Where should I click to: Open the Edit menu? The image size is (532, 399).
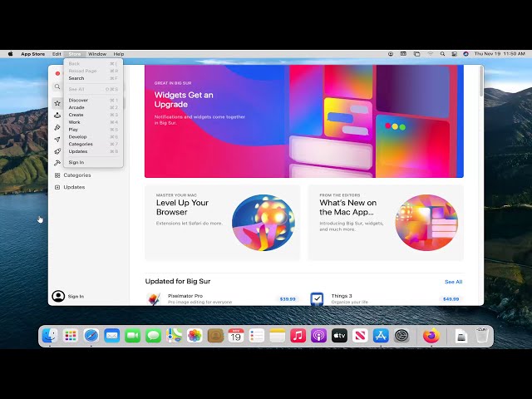(57, 54)
